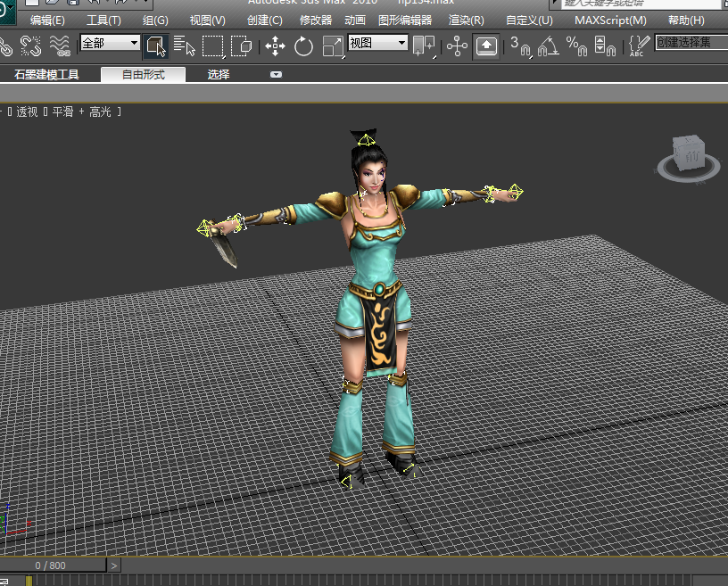728x586 pixels.
Task: Activate the Select and Move tool
Action: pyautogui.click(x=275, y=46)
